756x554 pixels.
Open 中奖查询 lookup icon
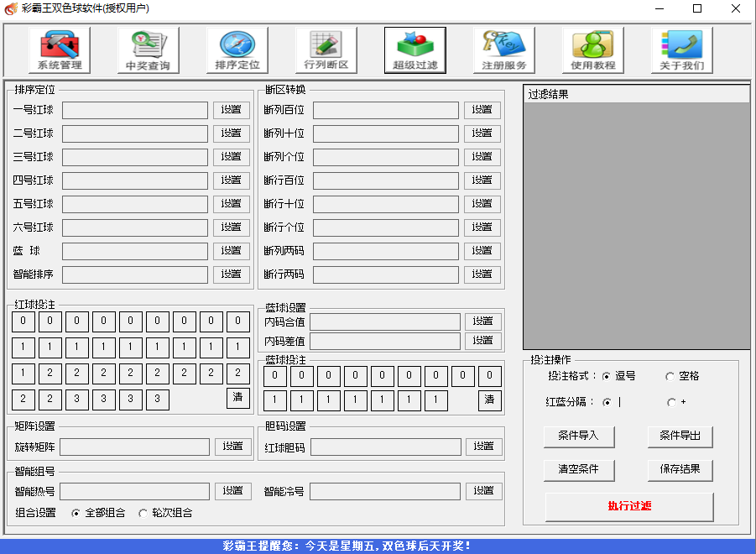(x=148, y=50)
